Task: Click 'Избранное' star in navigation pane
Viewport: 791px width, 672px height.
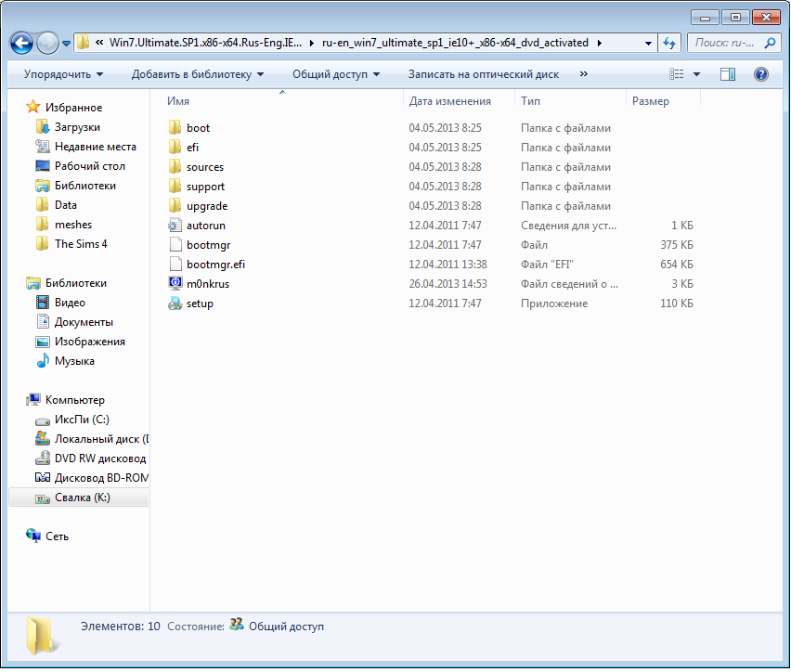Action: point(33,107)
